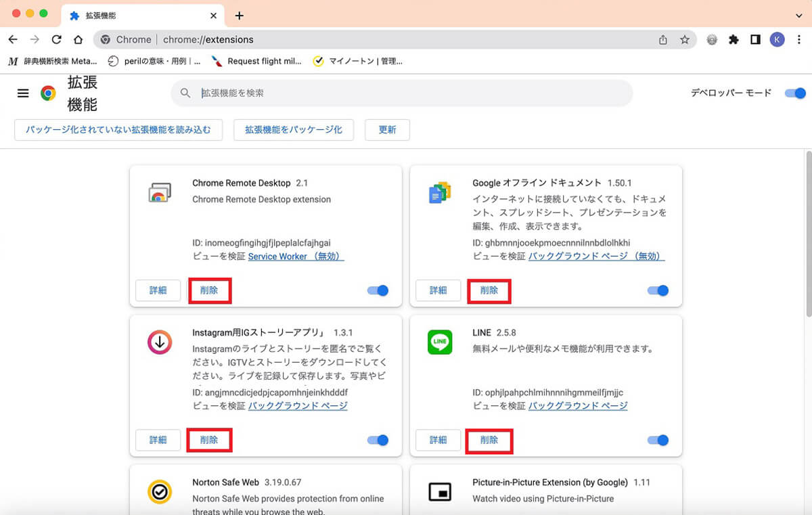Turn off Instagram用IGストーリーアプリ toggle

(378, 440)
